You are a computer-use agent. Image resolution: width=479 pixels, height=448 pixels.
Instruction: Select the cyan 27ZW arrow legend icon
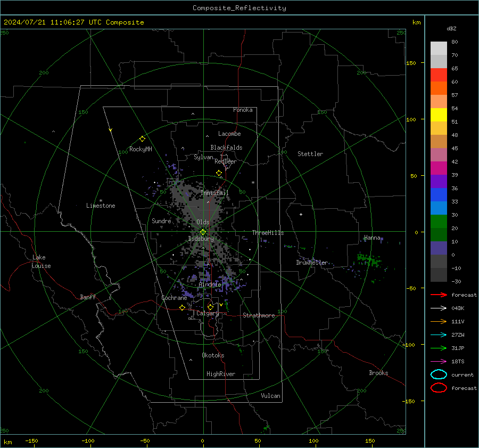click(439, 335)
